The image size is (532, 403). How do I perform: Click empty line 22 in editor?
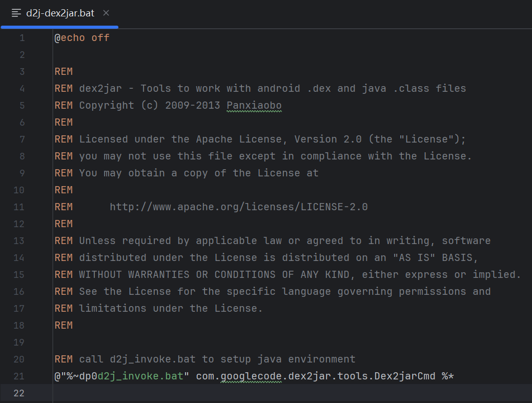click(292, 393)
